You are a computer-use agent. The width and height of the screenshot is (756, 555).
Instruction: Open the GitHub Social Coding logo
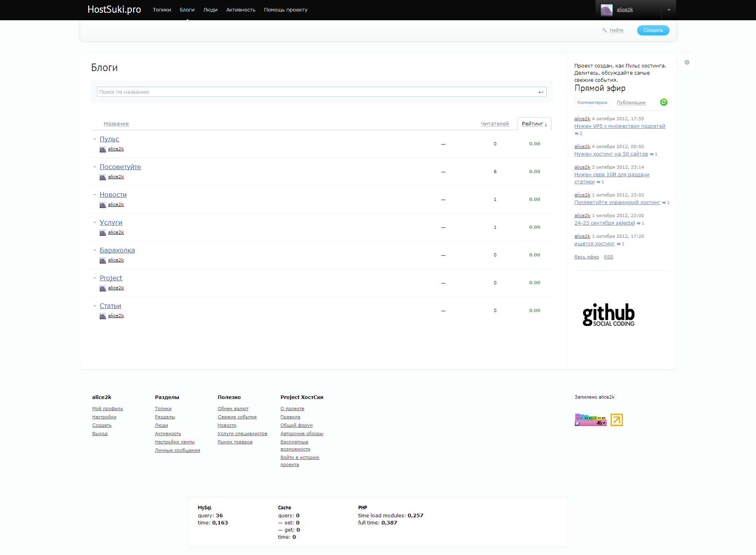point(608,315)
